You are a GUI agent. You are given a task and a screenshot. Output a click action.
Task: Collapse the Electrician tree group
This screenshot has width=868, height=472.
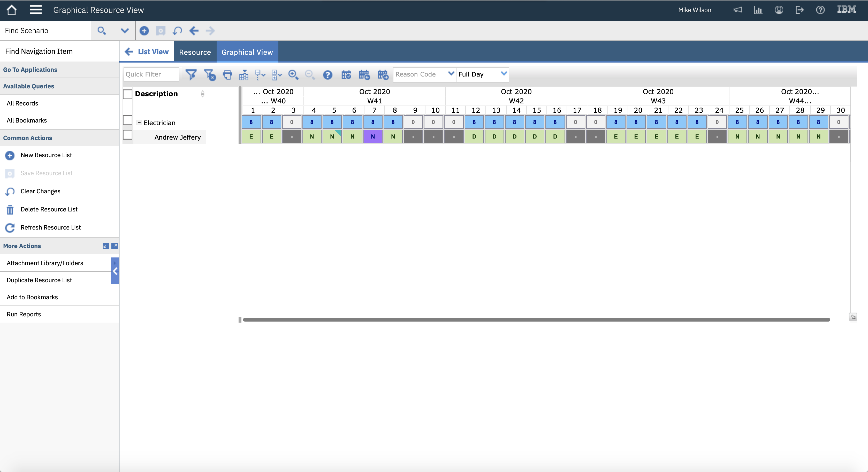tap(139, 123)
